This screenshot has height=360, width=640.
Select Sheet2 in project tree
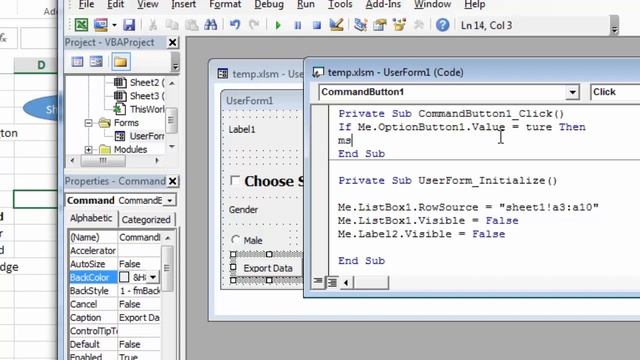click(x=139, y=82)
